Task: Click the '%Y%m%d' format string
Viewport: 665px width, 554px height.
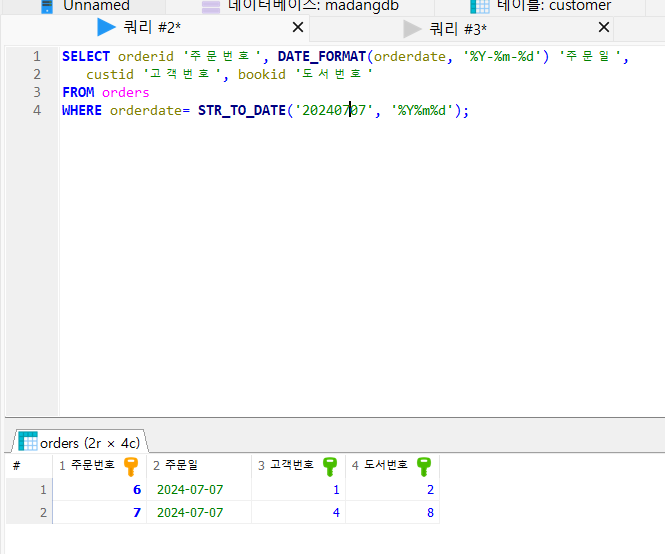Action: click(x=422, y=110)
